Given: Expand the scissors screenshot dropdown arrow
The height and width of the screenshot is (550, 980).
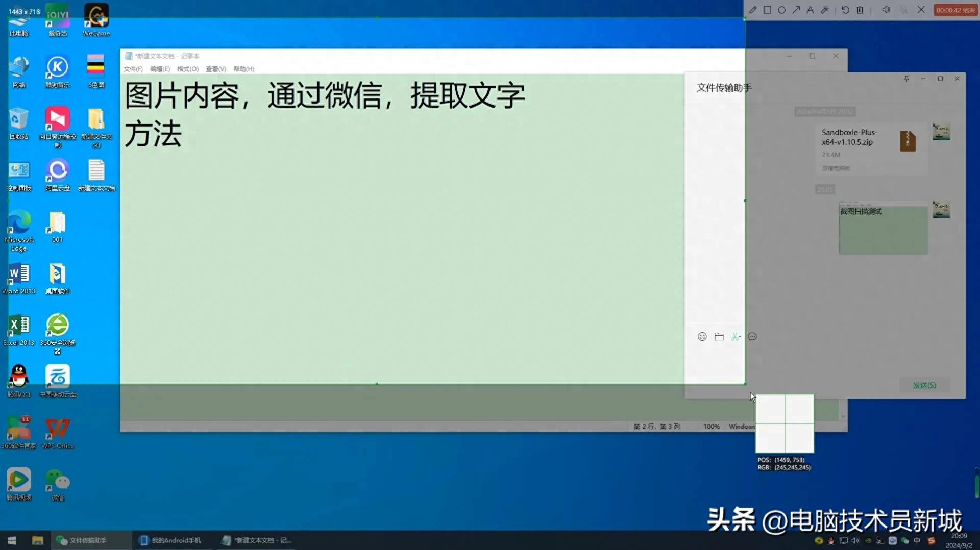Looking at the screenshot, I should [740, 337].
